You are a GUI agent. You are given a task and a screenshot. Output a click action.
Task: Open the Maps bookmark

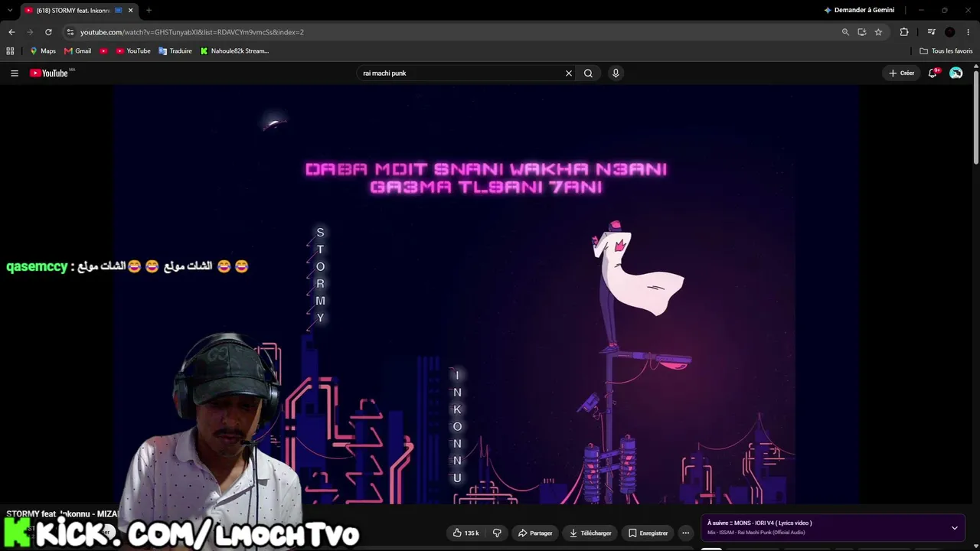click(x=43, y=51)
